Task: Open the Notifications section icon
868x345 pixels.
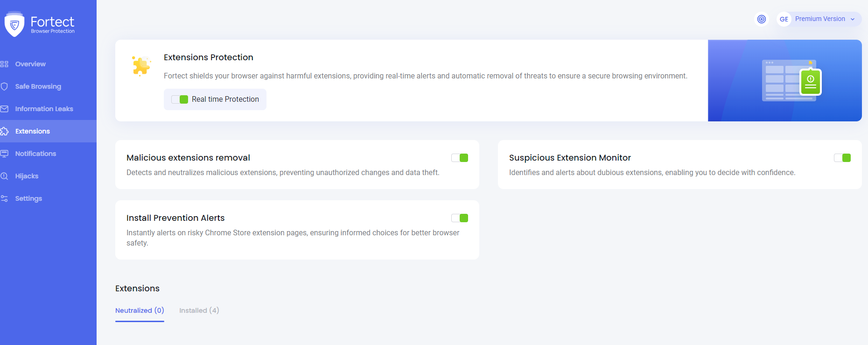Action: click(x=5, y=153)
